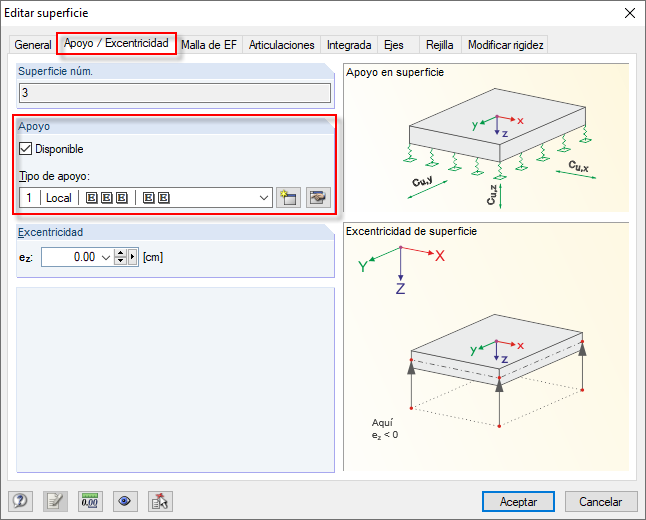Image resolution: width=646 pixels, height=520 pixels.
Task: Click the edit comment notepad icon
Action: coord(55,501)
